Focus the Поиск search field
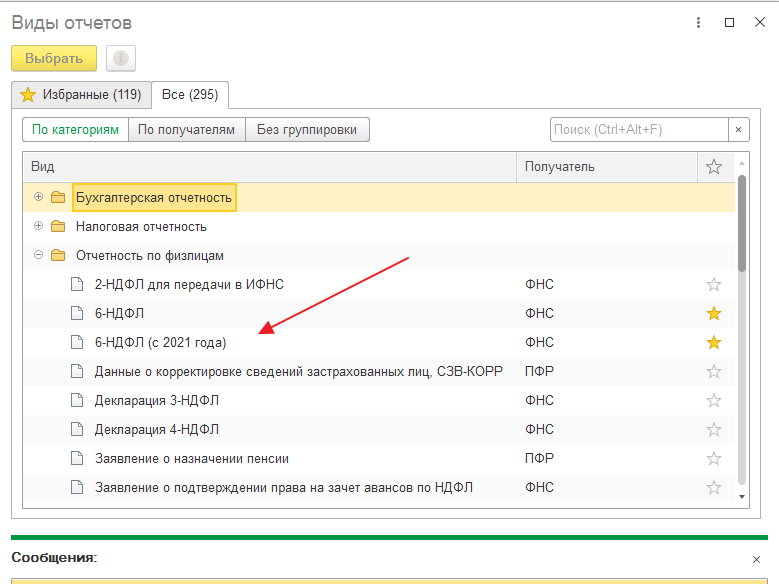The width and height of the screenshot is (779, 584). (x=638, y=130)
